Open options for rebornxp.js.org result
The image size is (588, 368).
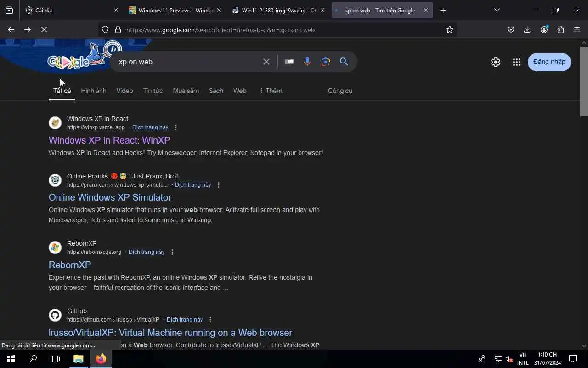[x=172, y=252]
